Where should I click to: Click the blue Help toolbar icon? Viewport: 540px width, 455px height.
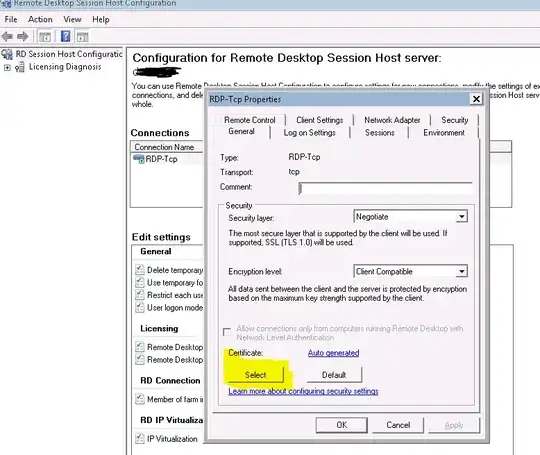(65, 36)
